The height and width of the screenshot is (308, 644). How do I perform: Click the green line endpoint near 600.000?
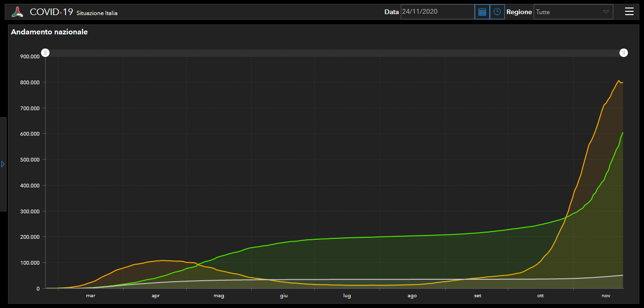[623, 133]
